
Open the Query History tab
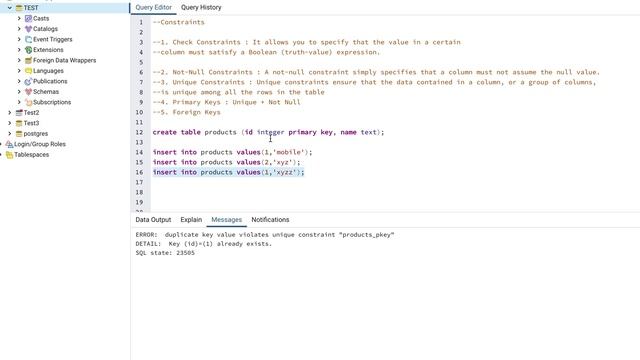click(x=201, y=7)
